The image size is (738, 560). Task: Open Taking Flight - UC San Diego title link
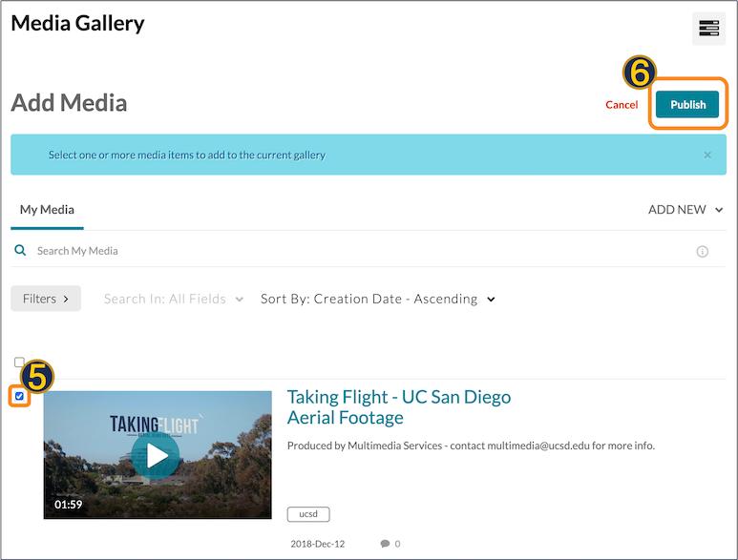tap(399, 407)
